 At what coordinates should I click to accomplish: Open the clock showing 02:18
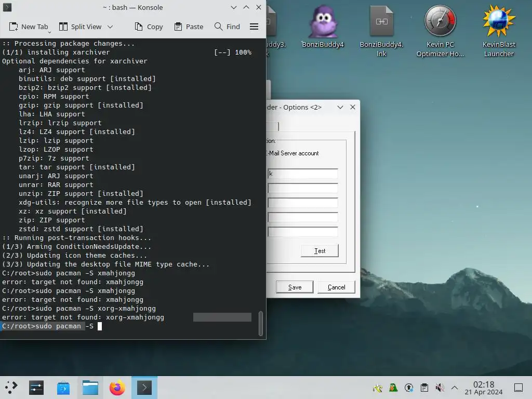click(x=484, y=388)
